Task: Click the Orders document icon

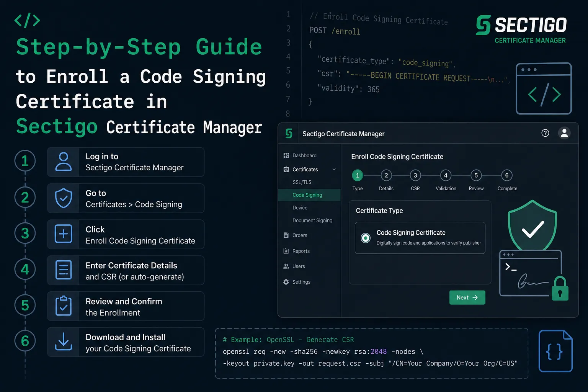Action: [x=286, y=235]
